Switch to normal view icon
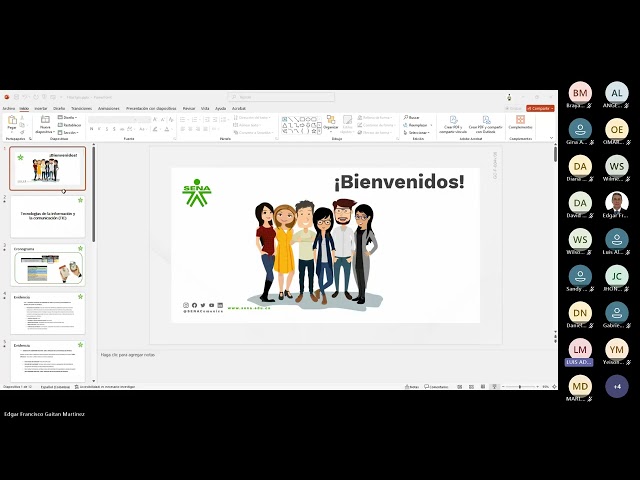This screenshot has height=480, width=640. pos(460,387)
